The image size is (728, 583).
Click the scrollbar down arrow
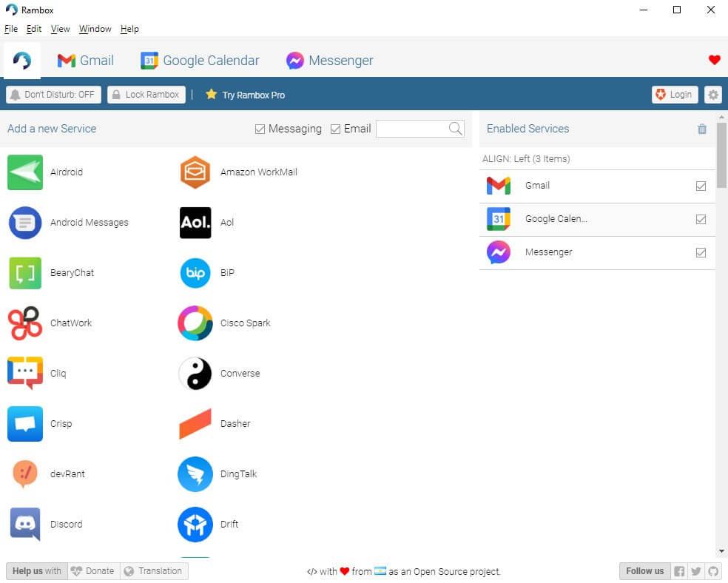coord(721,551)
